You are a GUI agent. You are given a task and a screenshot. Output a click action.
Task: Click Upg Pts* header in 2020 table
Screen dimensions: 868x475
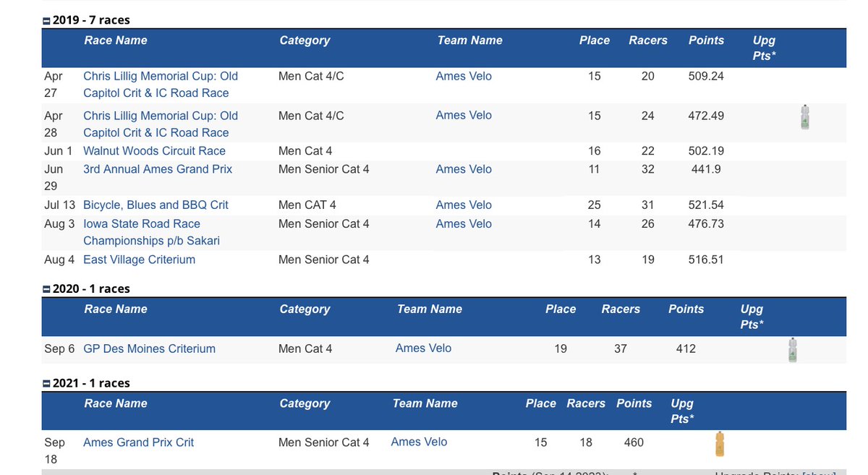coord(752,317)
